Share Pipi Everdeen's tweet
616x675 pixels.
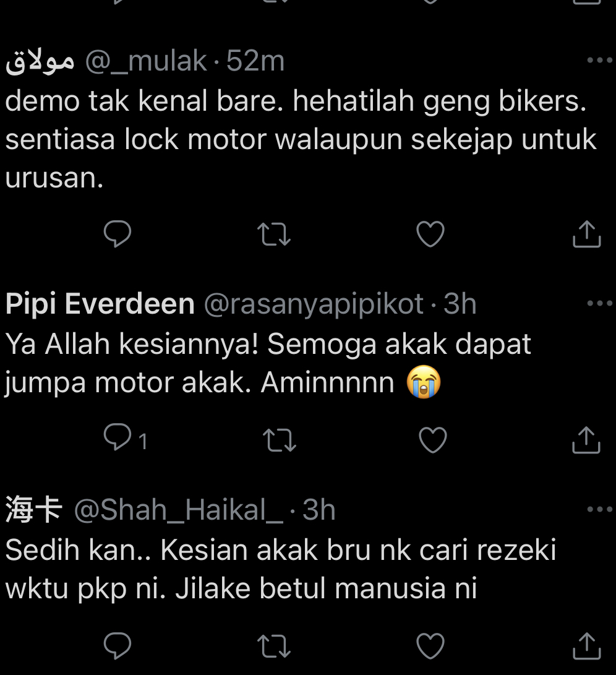[586, 440]
